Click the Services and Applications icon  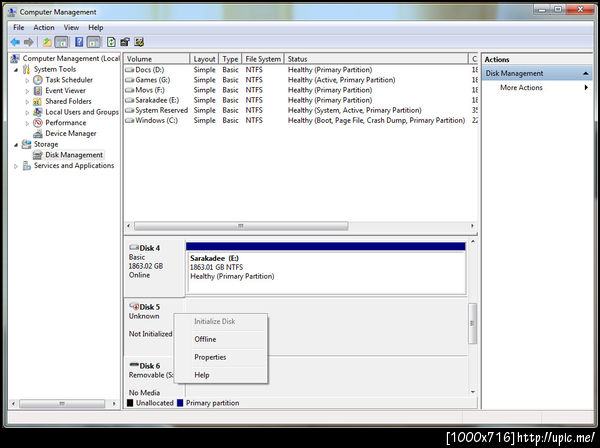26,166
